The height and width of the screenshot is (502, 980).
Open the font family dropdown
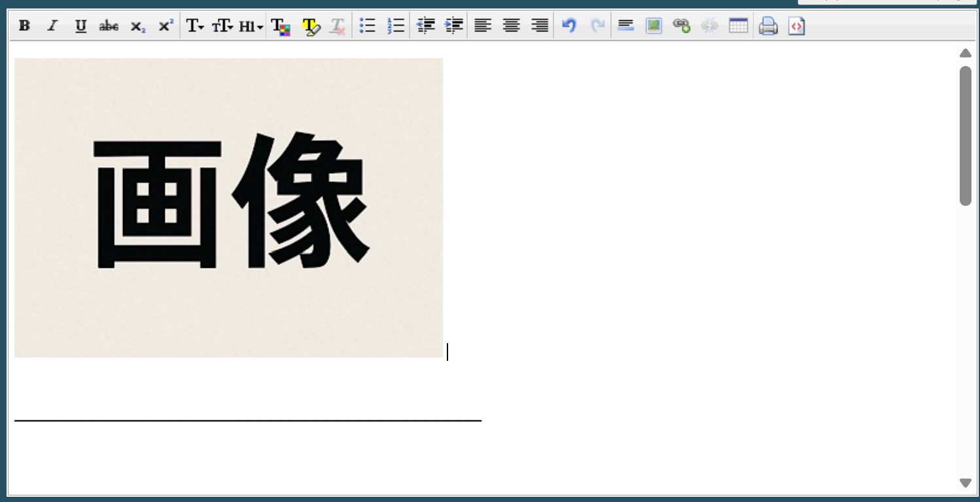195,26
